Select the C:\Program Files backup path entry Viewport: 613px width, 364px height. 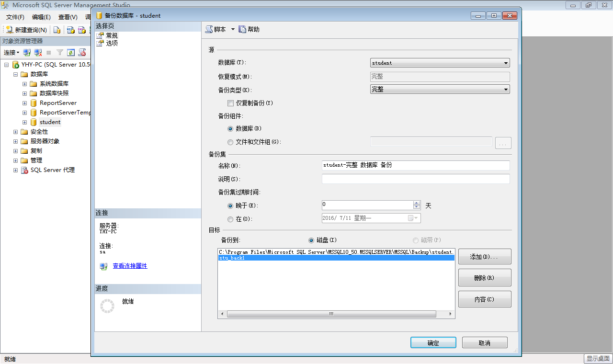click(336, 251)
